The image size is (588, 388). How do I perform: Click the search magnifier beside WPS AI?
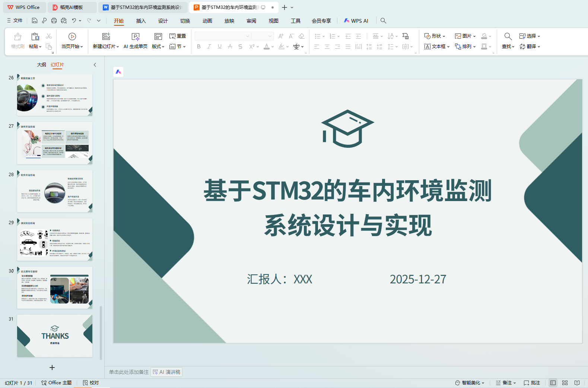[x=383, y=21]
